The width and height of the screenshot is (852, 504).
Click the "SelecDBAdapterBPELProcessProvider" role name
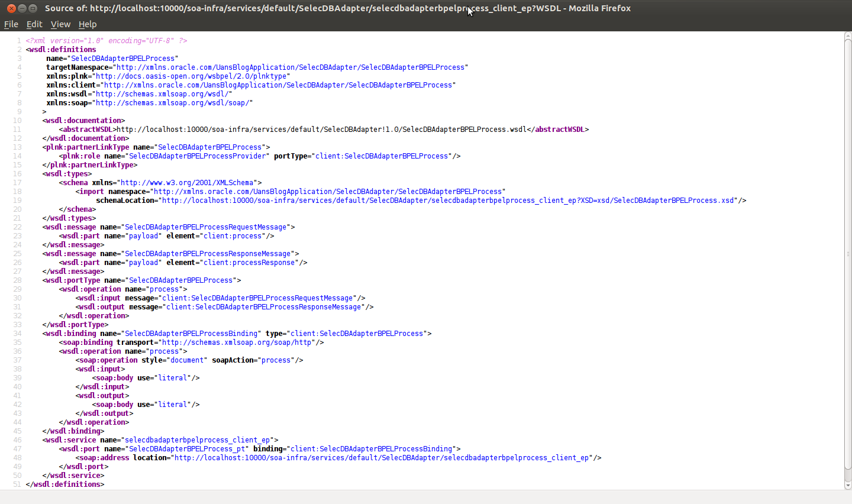(x=198, y=156)
